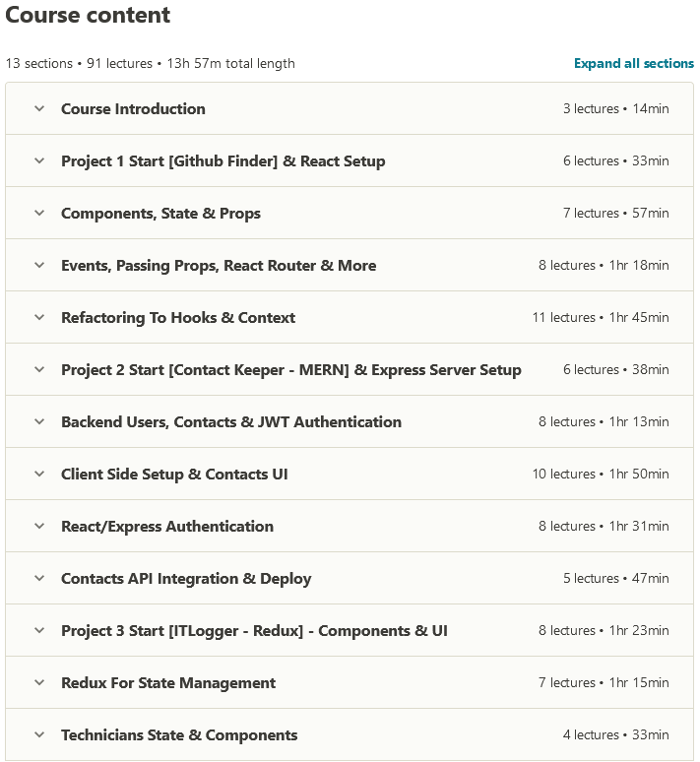Toggle chevron next to Refactoring To Hooks
Viewport: 700px width, 762px height.
[x=39, y=318]
